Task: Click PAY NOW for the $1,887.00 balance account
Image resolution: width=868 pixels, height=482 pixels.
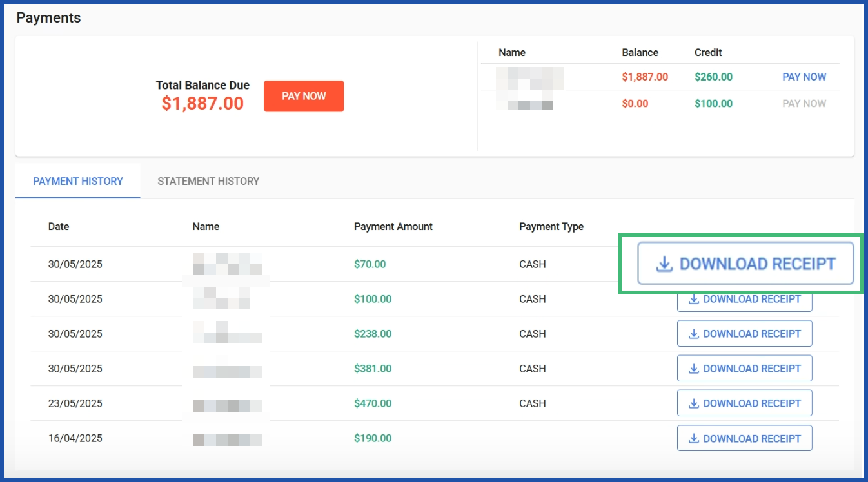Action: [x=804, y=76]
